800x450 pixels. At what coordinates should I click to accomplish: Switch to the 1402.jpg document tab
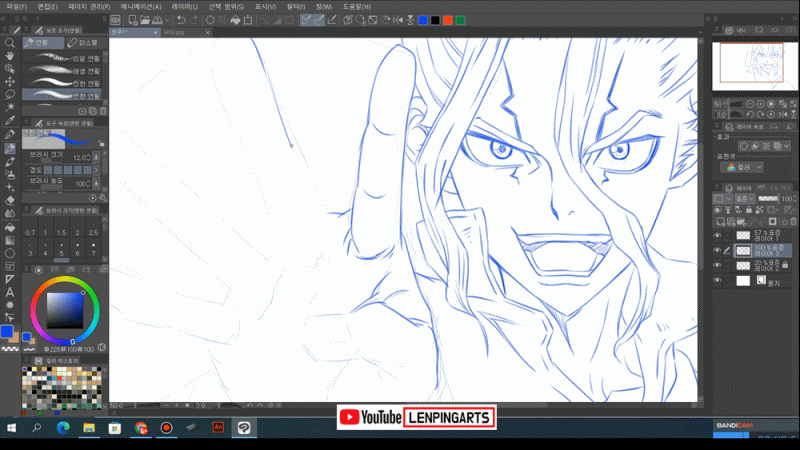point(186,32)
